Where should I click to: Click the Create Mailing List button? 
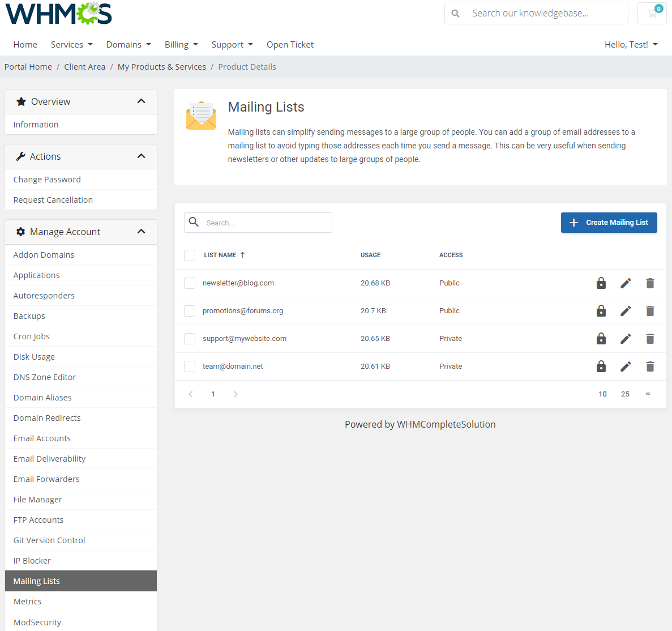pos(609,223)
